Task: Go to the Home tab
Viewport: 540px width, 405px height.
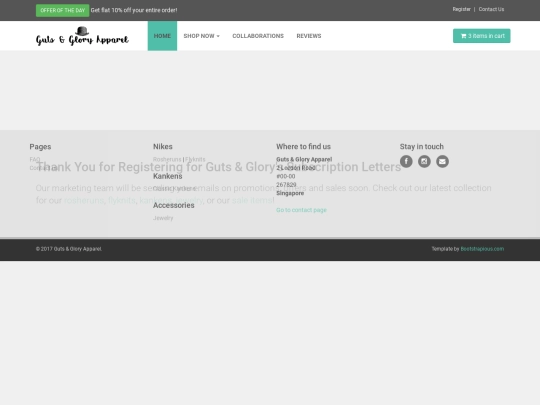Action: tap(162, 36)
